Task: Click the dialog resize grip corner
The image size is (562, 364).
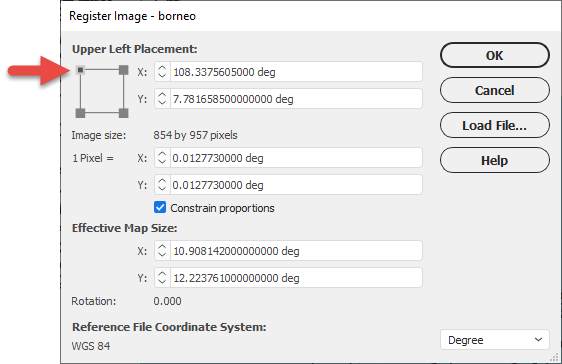Action: point(554,357)
